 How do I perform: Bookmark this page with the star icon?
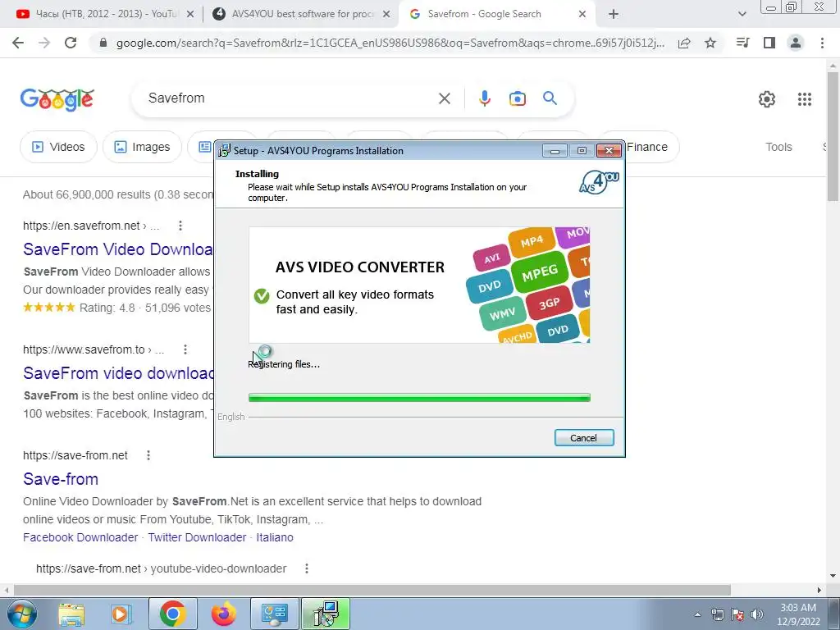pos(710,43)
